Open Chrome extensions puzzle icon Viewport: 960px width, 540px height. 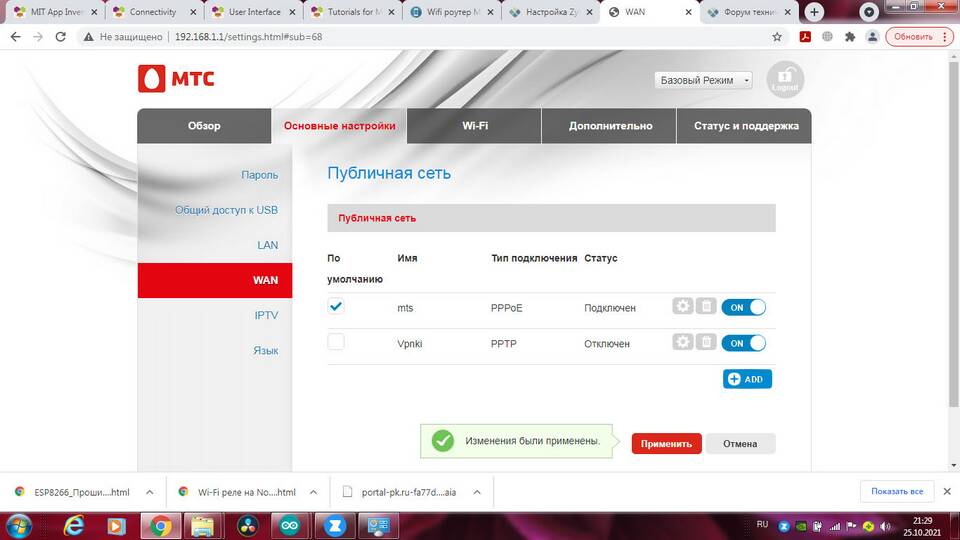[850, 37]
